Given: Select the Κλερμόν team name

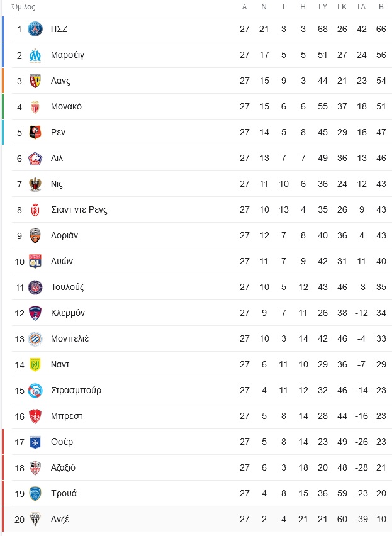Looking at the screenshot, I should [x=68, y=313].
